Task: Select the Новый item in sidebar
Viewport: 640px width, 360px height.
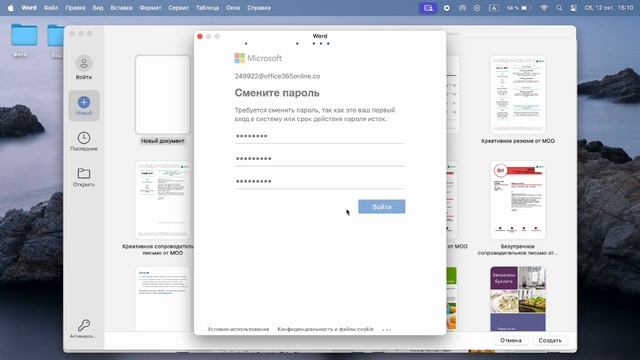Action: [x=84, y=105]
